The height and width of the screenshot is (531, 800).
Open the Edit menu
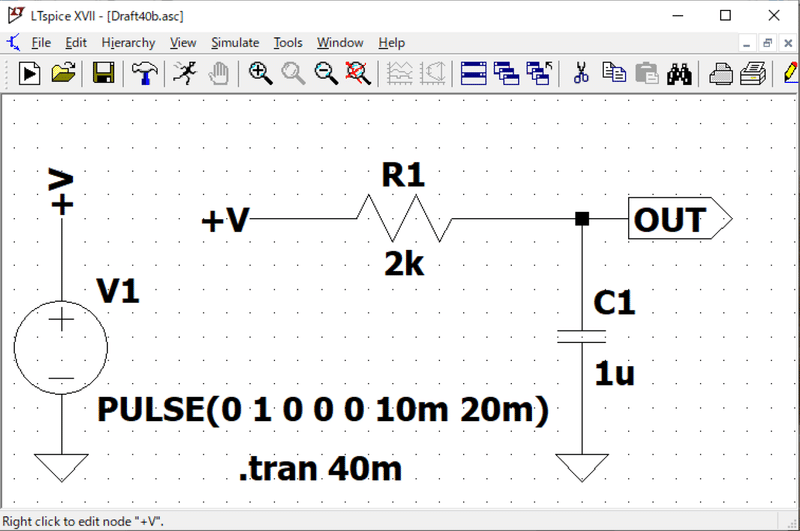pyautogui.click(x=76, y=43)
